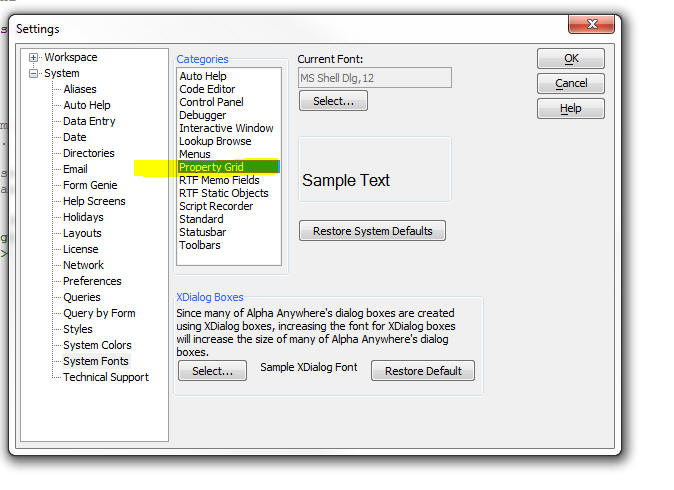Choose the Statusbar category
674x490 pixels.
pyautogui.click(x=202, y=233)
